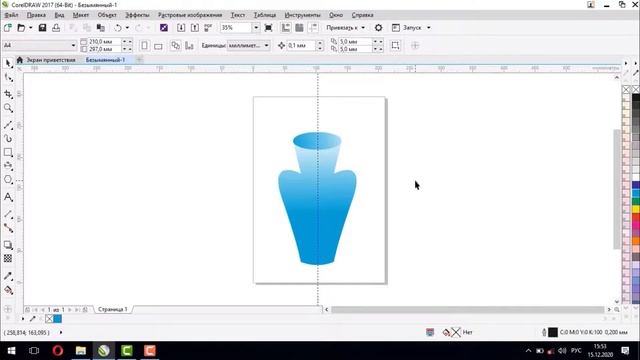Apply page layout to current page only
The image size is (640, 360).
click(x=189, y=45)
